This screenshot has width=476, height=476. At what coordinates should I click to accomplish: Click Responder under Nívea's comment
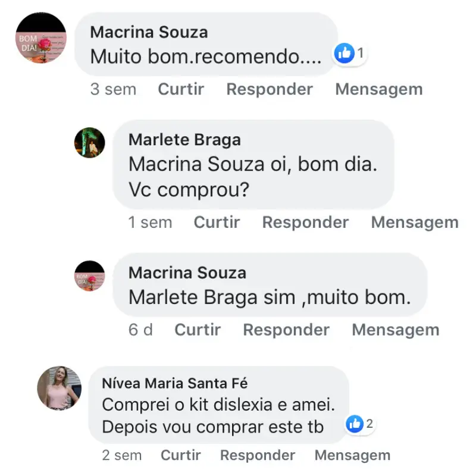click(x=258, y=456)
